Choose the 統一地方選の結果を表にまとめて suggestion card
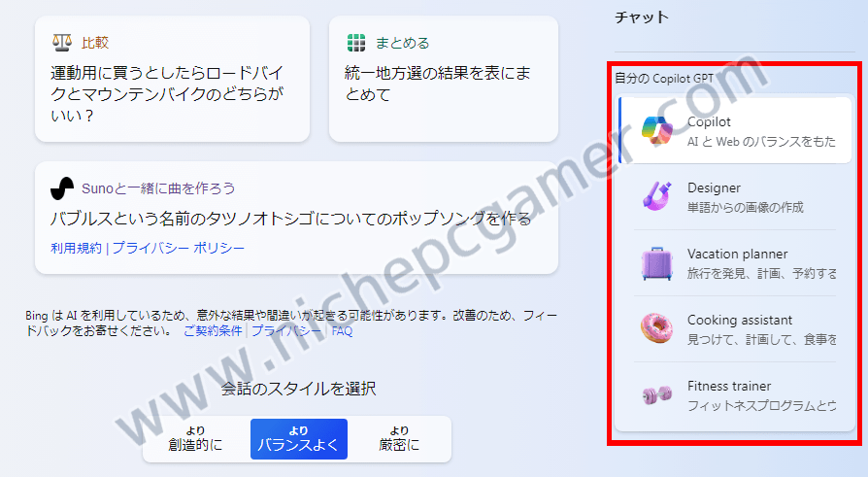Screen dimensions: 868x477 click(444, 79)
